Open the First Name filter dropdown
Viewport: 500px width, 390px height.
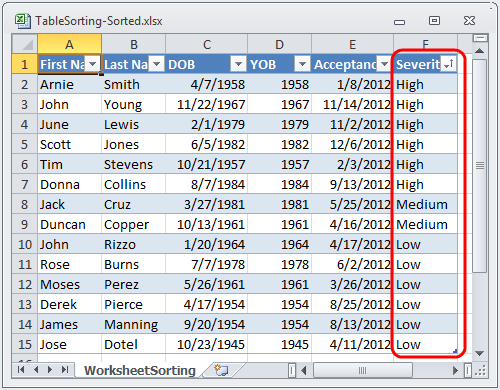pyautogui.click(x=93, y=63)
